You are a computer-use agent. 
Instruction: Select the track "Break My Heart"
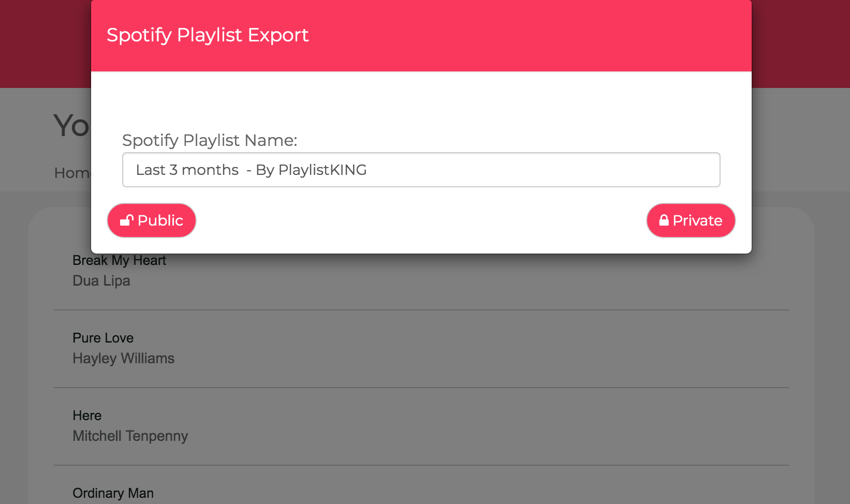(x=119, y=260)
